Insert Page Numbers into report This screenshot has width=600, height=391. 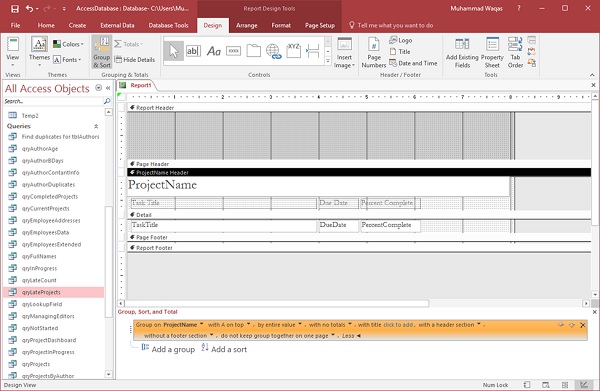[x=373, y=53]
